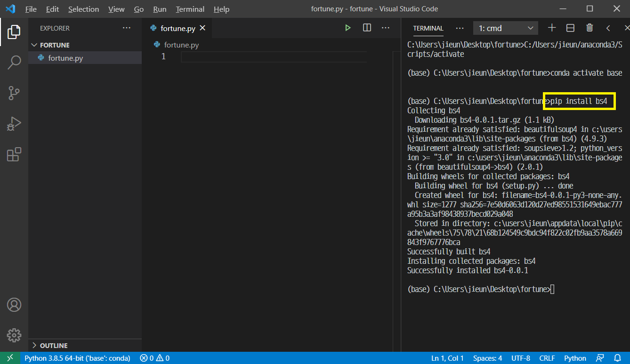Screen dimensions: 630x364
Task: Change file encoding UTF-8
Action: tap(521, 358)
